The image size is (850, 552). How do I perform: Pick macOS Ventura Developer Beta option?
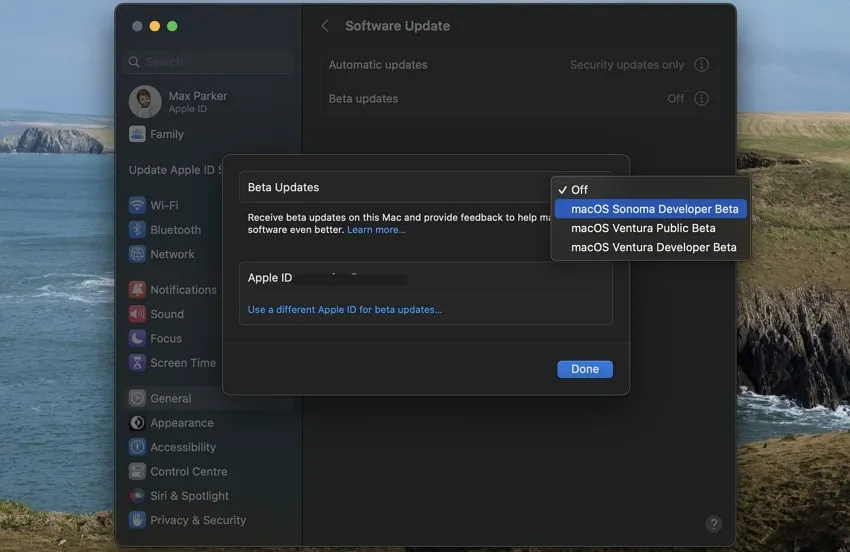tap(653, 247)
